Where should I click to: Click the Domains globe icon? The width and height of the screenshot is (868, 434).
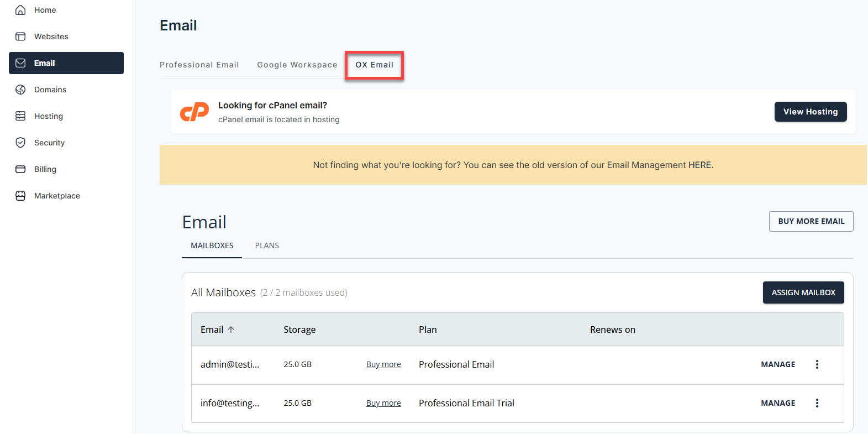click(20, 90)
